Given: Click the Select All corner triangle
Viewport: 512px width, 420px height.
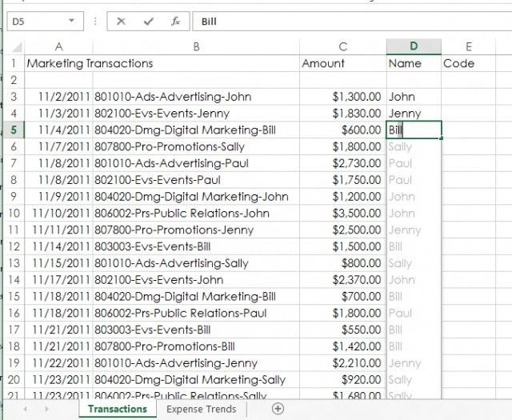Looking at the screenshot, I should point(14,46).
